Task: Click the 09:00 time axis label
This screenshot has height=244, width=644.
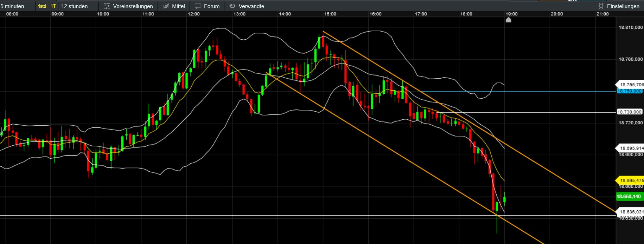Action: [58, 14]
